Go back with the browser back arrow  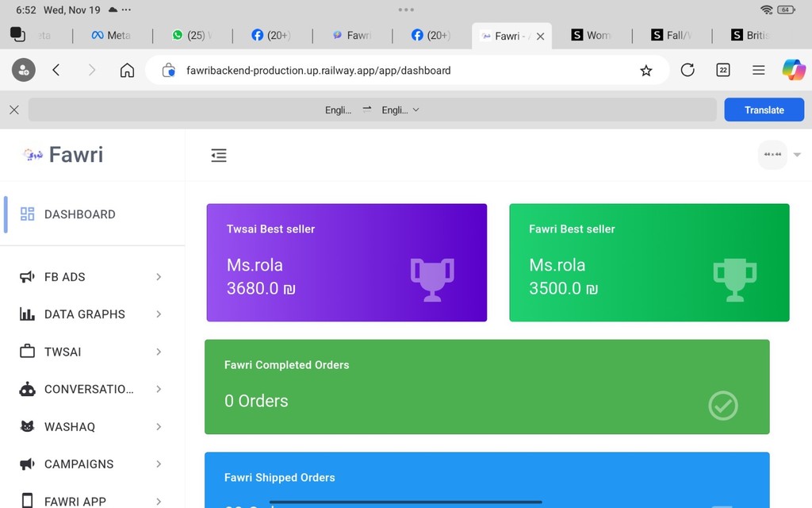pyautogui.click(x=56, y=70)
